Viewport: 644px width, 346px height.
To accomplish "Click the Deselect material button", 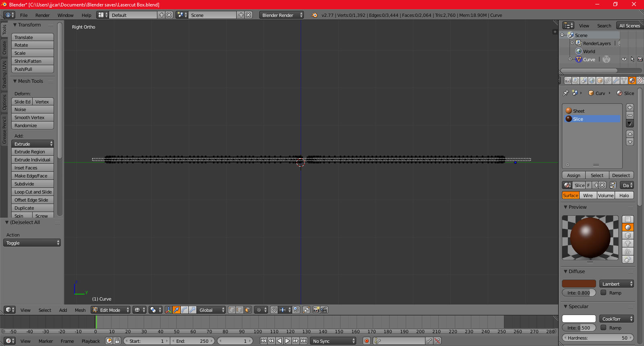I will point(621,175).
